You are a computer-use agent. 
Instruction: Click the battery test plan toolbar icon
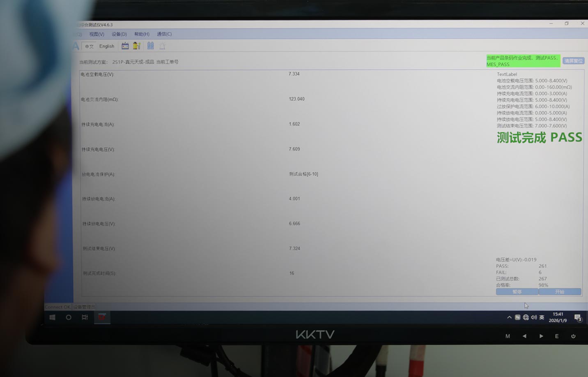[125, 46]
